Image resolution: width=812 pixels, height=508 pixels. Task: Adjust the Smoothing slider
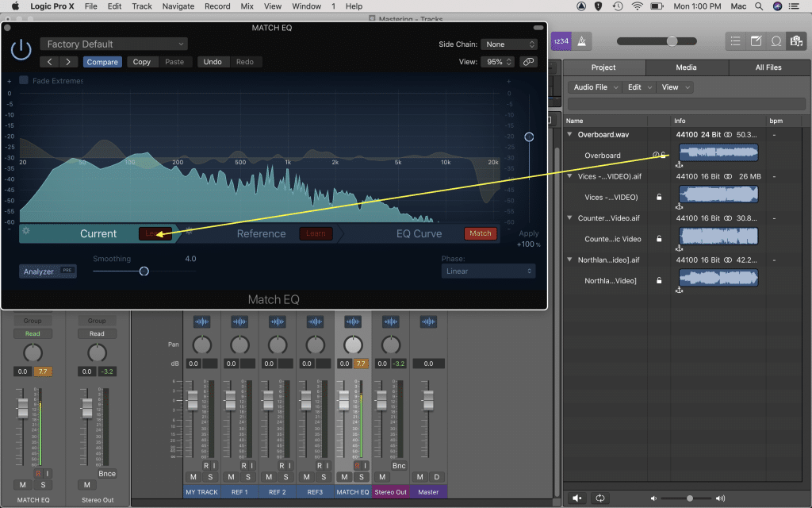pos(144,271)
